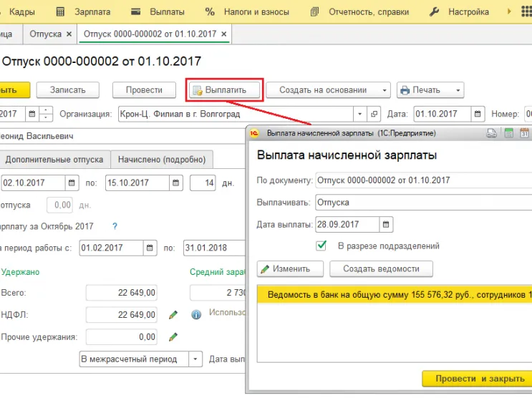This screenshot has width=532, height=398.
Task: Switch to the Отпуска tab
Action: click(x=45, y=34)
